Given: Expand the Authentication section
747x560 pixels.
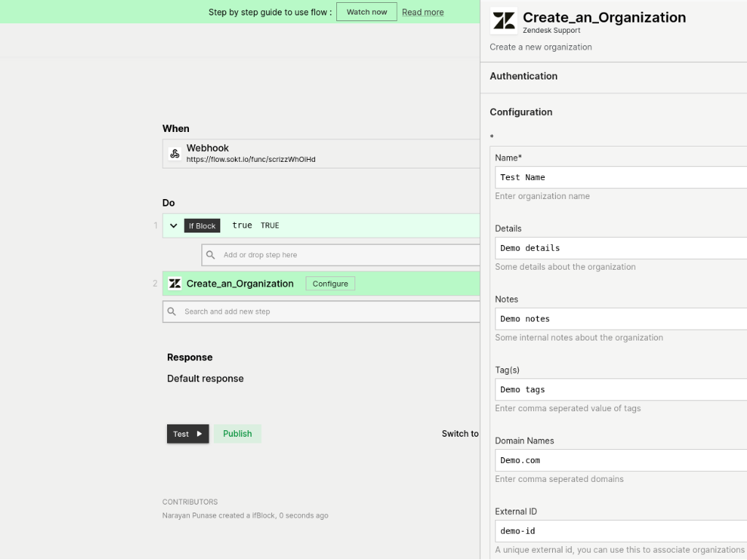Looking at the screenshot, I should click(524, 76).
